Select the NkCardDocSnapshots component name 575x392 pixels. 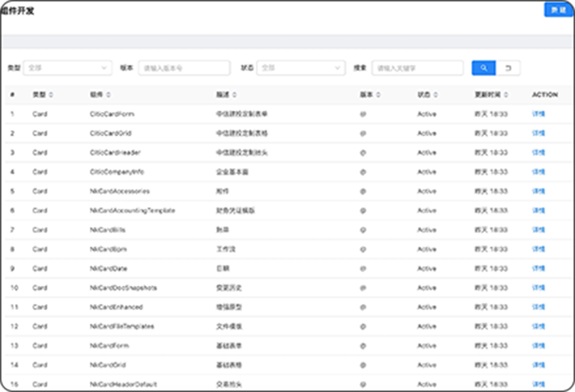point(123,287)
